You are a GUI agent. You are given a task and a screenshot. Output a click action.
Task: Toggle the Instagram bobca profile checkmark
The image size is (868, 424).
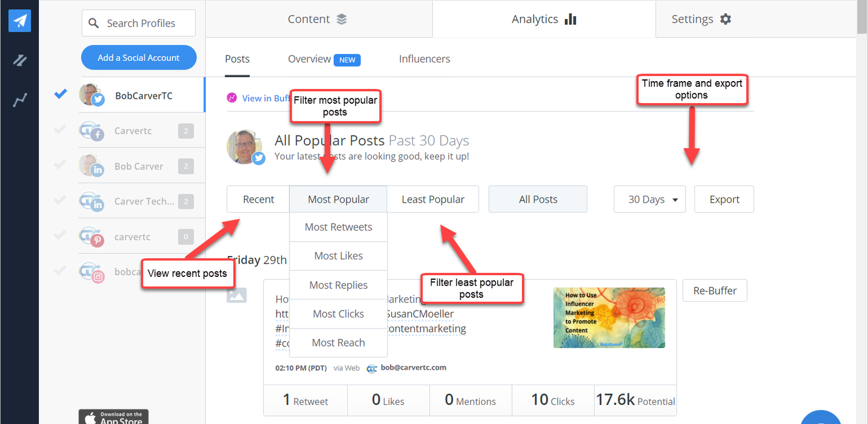click(60, 271)
